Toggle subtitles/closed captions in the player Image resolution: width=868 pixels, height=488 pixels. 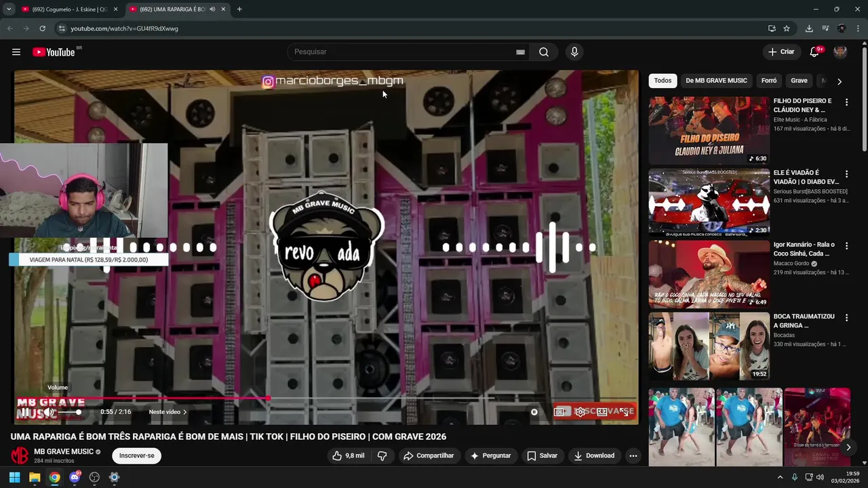coord(559,412)
